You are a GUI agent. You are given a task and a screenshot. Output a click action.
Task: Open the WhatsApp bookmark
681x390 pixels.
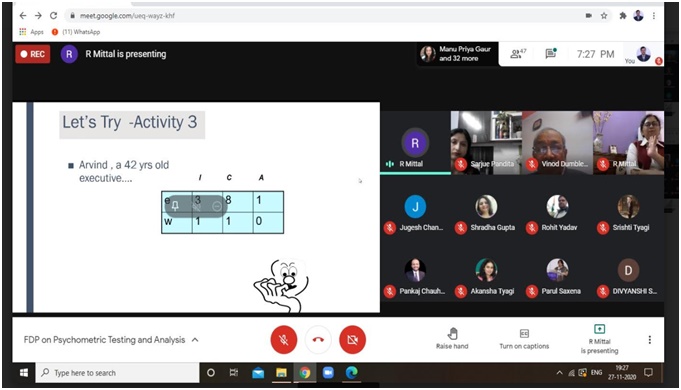pos(76,32)
